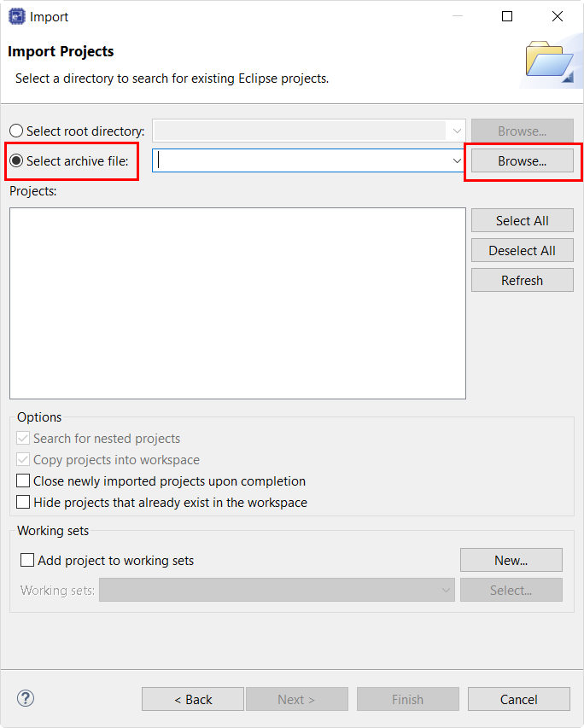The width and height of the screenshot is (584, 728).
Task: Click the Working sets group label
Action: 53,530
